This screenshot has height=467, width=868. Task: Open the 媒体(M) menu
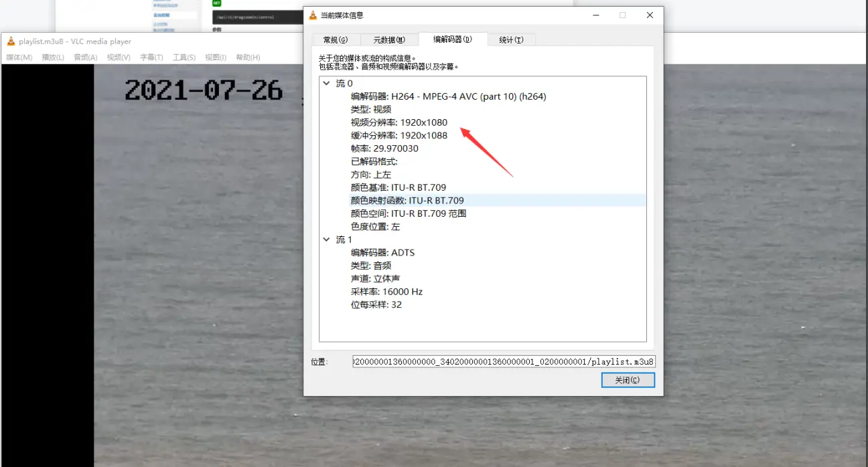[19, 58]
